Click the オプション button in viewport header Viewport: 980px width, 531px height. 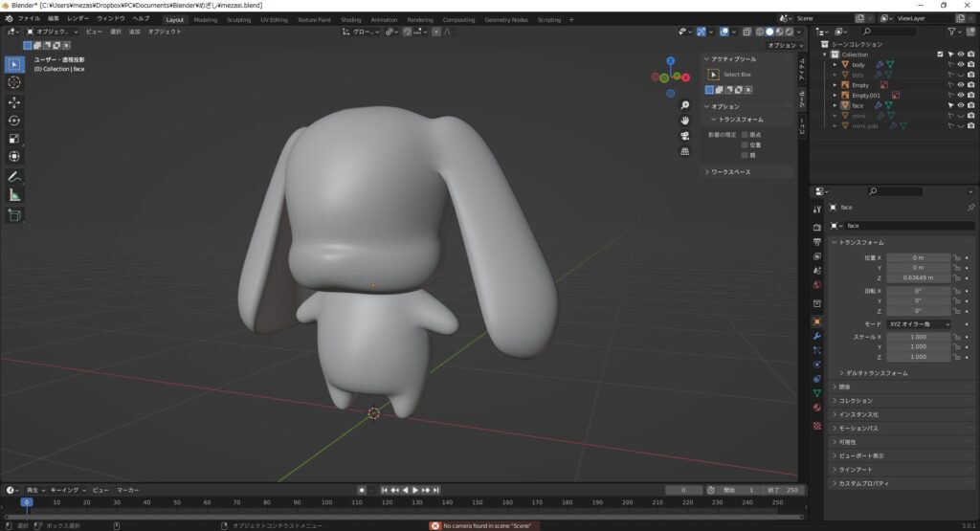pyautogui.click(x=784, y=45)
